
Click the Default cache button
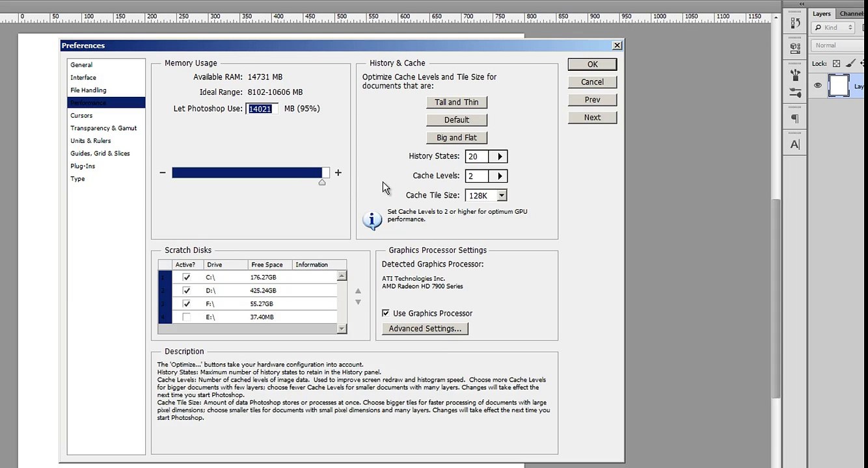click(x=457, y=120)
